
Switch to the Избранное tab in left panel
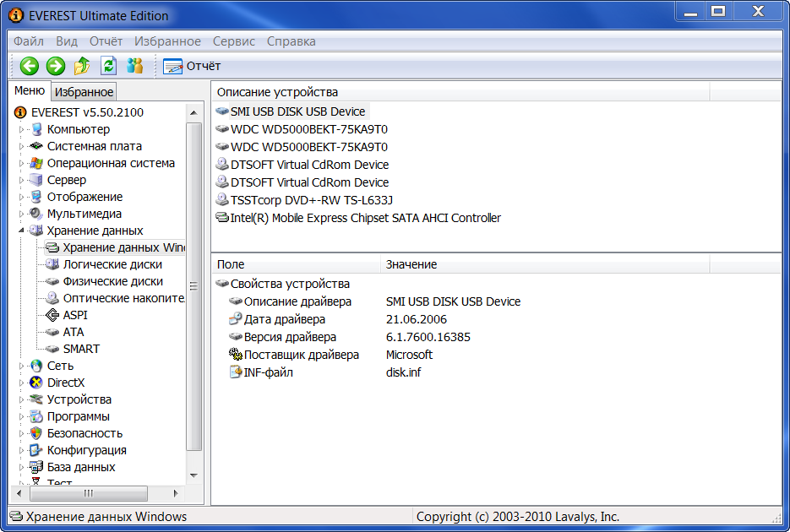[x=84, y=92]
